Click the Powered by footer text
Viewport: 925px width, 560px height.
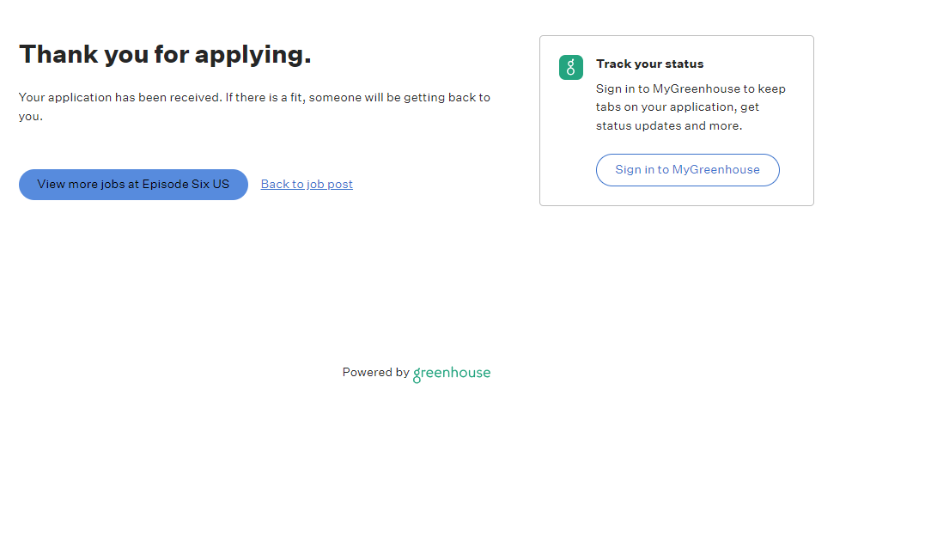(375, 373)
